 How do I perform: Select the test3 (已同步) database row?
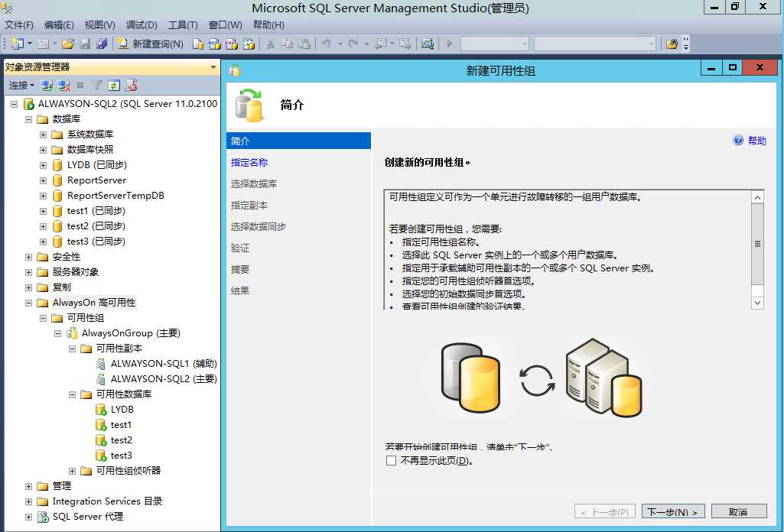coord(96,242)
